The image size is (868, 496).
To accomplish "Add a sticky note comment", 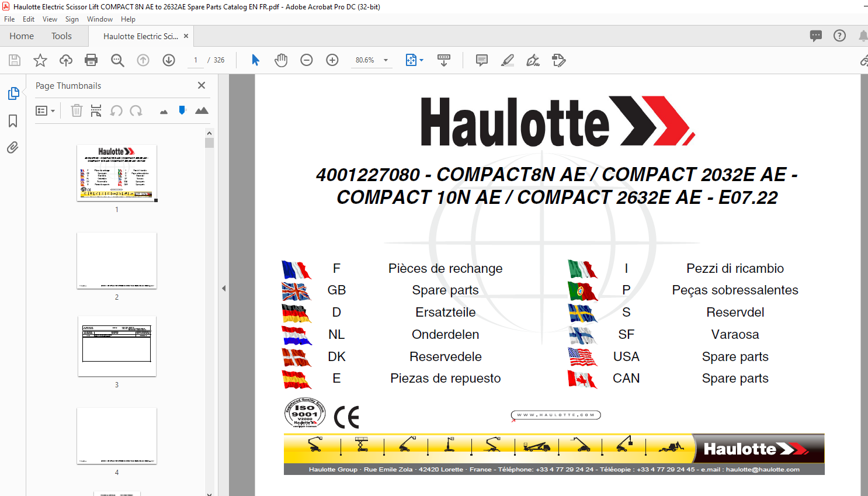I will pyautogui.click(x=482, y=60).
